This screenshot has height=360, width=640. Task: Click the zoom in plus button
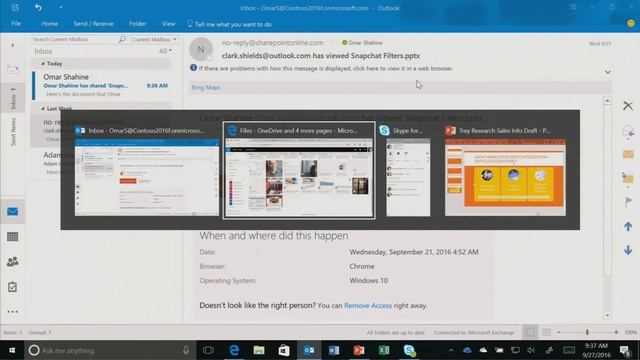(616, 332)
